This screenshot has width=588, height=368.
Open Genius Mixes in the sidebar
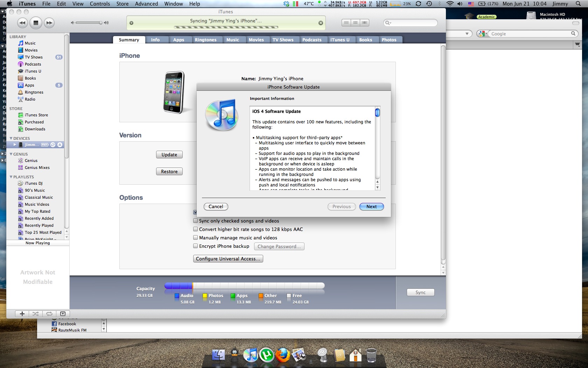(x=37, y=168)
